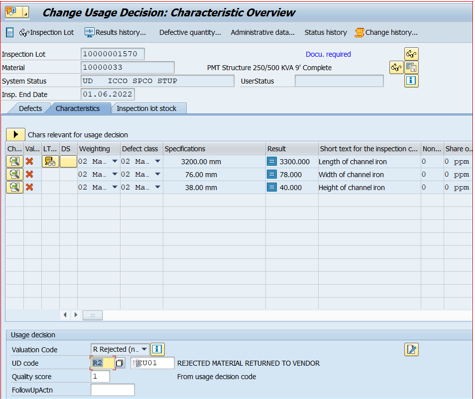Image resolution: width=475 pixels, height=399 pixels.
Task: Click rejected X for Height of channel iron
Action: point(29,187)
